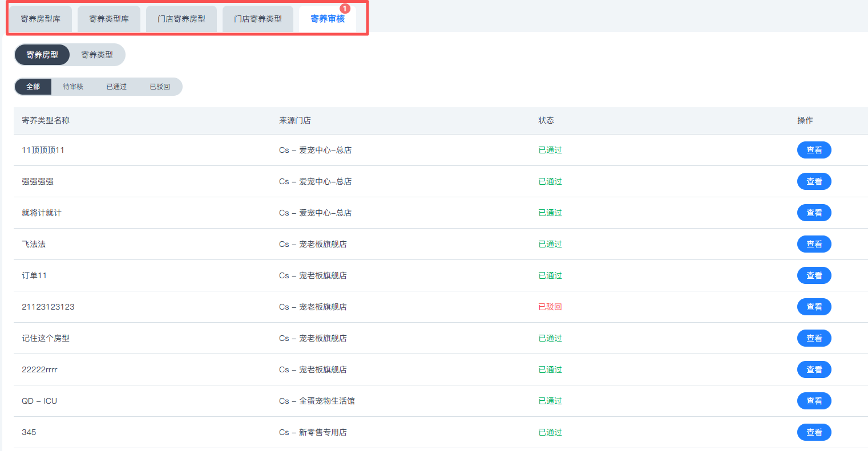Click 查看 for 记住这个房型 row

click(814, 338)
